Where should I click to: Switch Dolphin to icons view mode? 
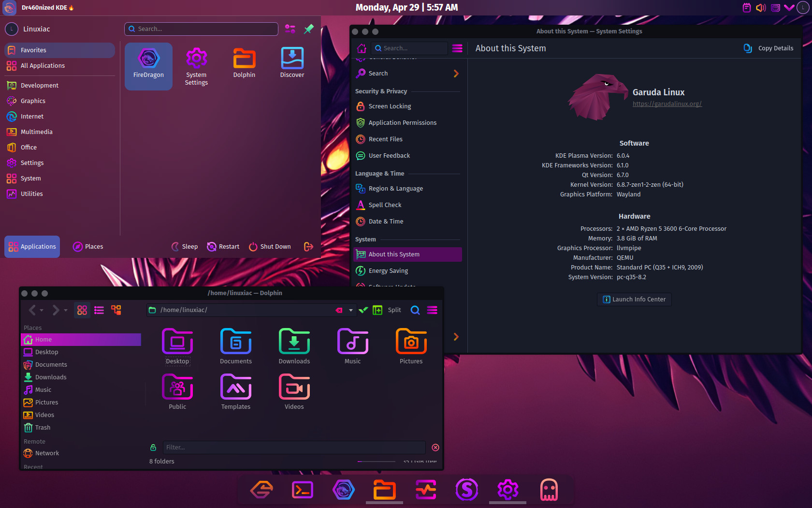[x=82, y=310]
